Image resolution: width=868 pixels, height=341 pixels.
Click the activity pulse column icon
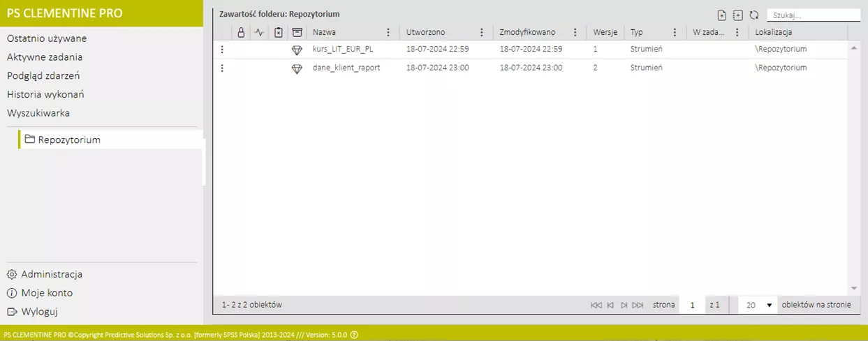click(x=260, y=32)
